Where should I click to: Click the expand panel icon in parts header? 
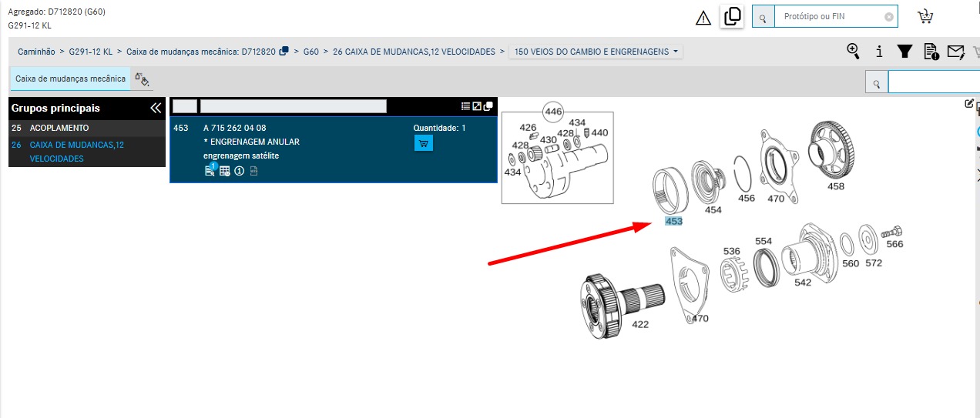pos(477,106)
